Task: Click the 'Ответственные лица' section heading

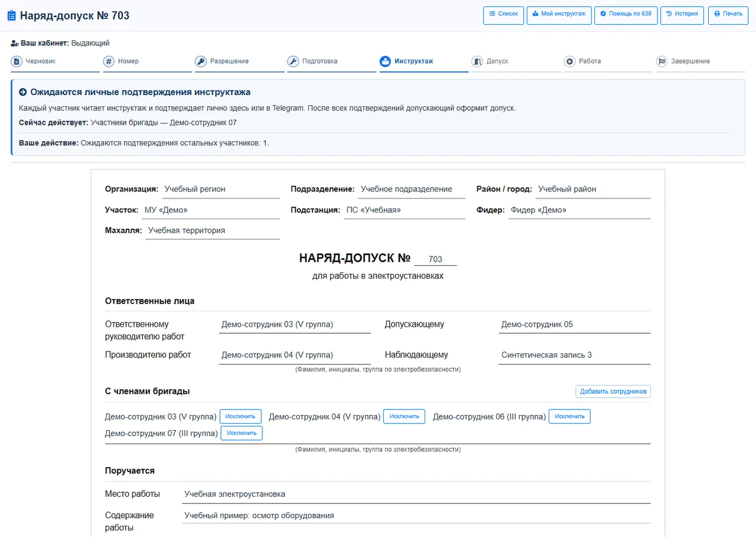Action: (149, 301)
